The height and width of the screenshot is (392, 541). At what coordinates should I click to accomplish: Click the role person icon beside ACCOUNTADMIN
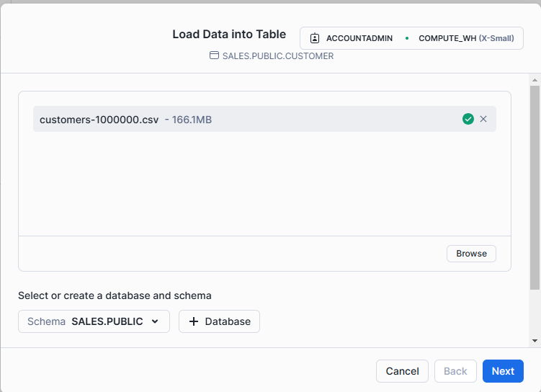coord(315,38)
